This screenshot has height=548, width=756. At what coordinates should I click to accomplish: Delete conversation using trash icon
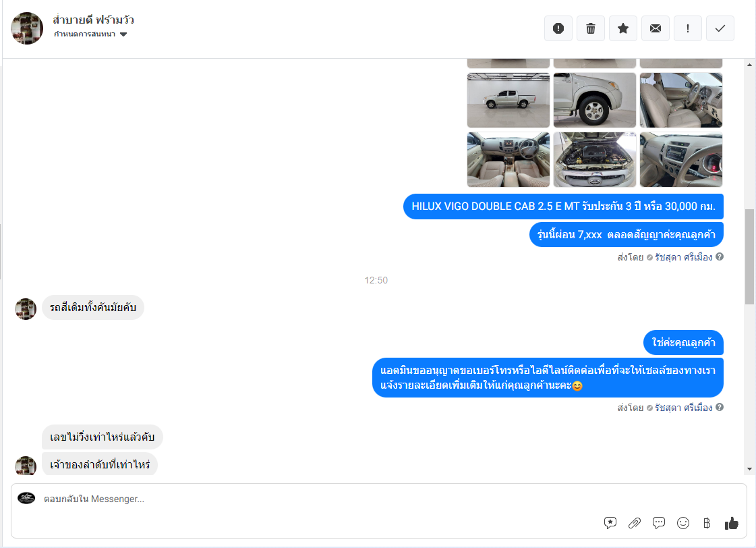tap(591, 28)
